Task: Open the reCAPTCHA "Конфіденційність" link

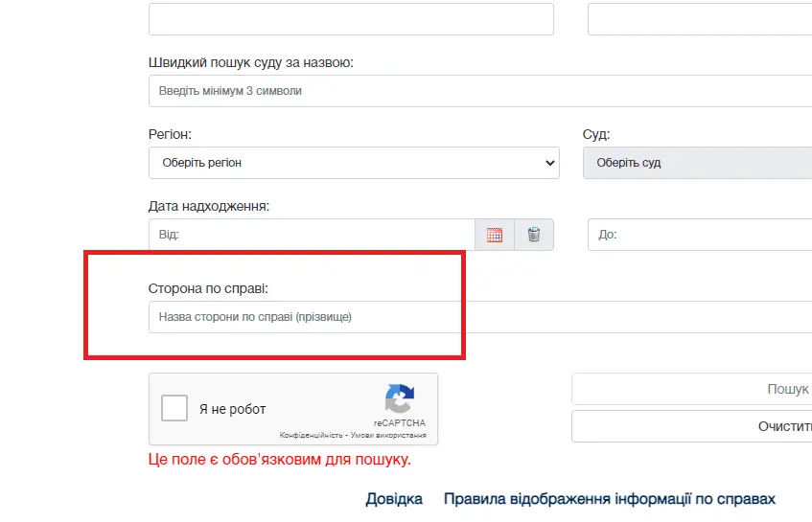Action: (x=311, y=435)
